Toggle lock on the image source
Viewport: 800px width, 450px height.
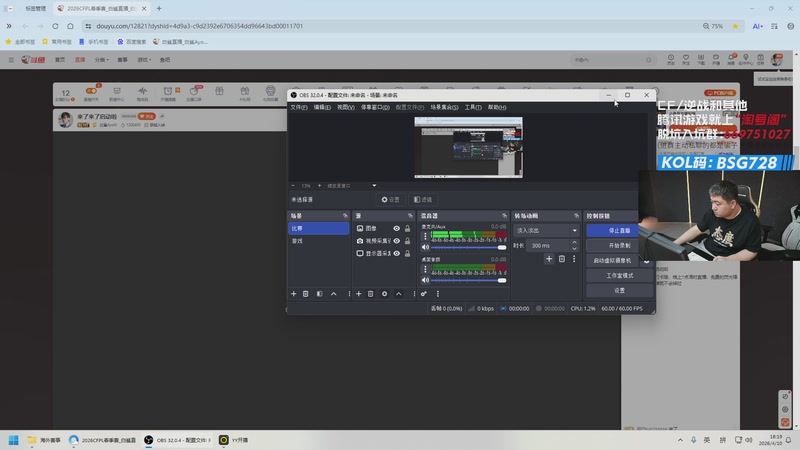[x=407, y=229]
